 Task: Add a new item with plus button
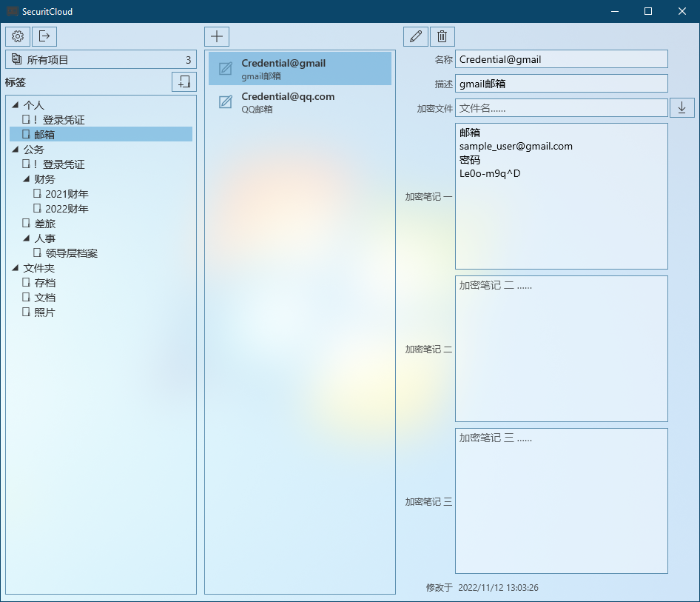click(x=217, y=36)
